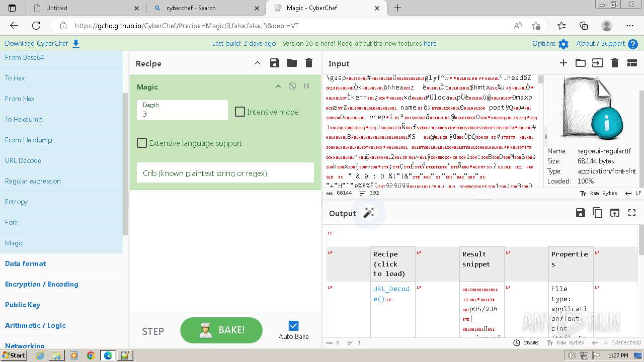644x362 pixels.
Task: Open the About / Support link
Action: click(x=607, y=44)
